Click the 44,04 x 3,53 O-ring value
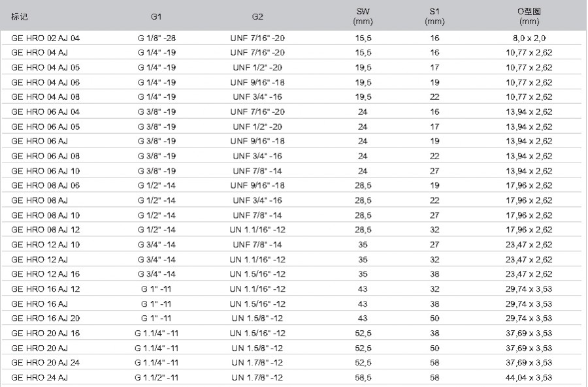 (529, 378)
